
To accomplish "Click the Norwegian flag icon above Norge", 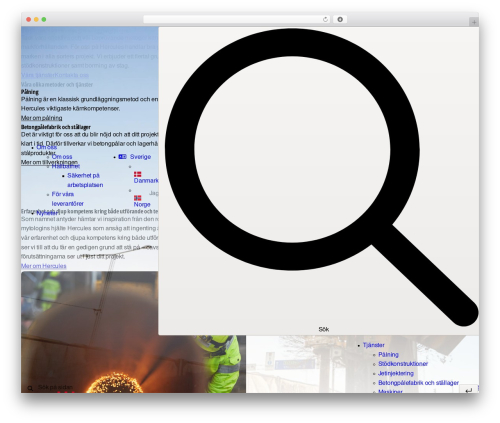I will [x=137, y=198].
